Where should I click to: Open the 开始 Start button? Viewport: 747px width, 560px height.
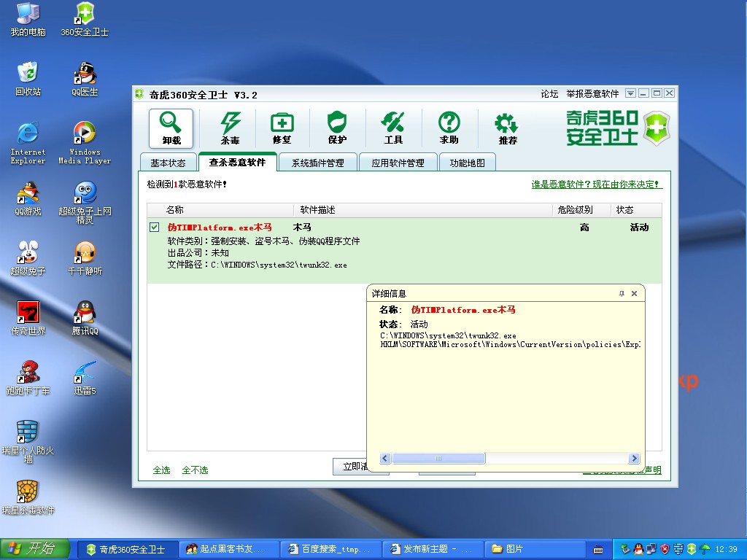click(x=35, y=549)
